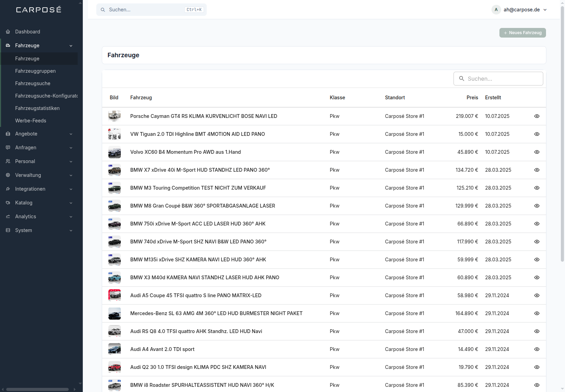Open Fahrzeugstatistiken submenu item
This screenshot has height=392, width=565.
click(x=37, y=108)
